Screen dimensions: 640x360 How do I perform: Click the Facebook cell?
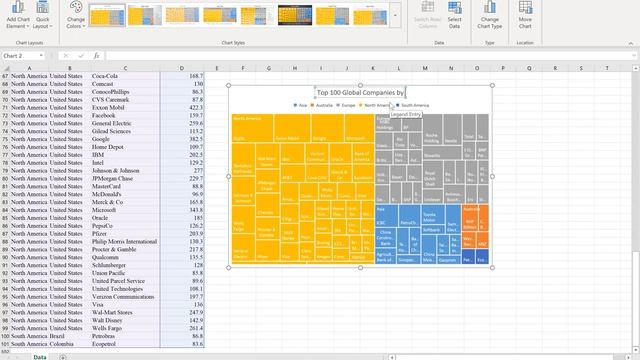click(x=125, y=116)
